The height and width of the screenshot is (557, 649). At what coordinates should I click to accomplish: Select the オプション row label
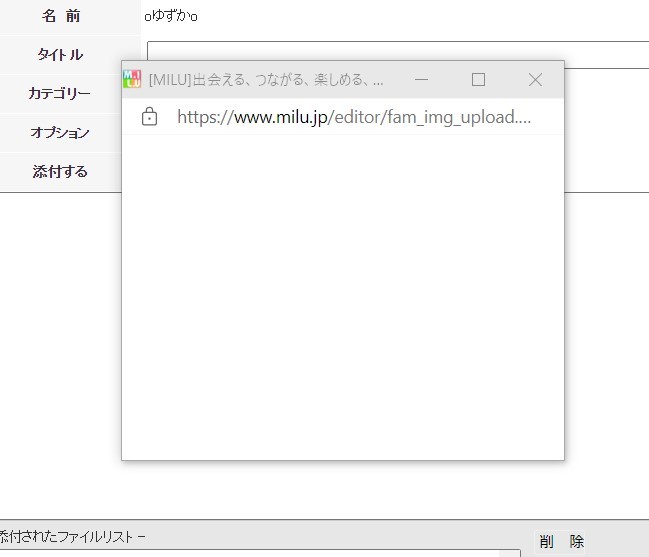pyautogui.click(x=60, y=133)
